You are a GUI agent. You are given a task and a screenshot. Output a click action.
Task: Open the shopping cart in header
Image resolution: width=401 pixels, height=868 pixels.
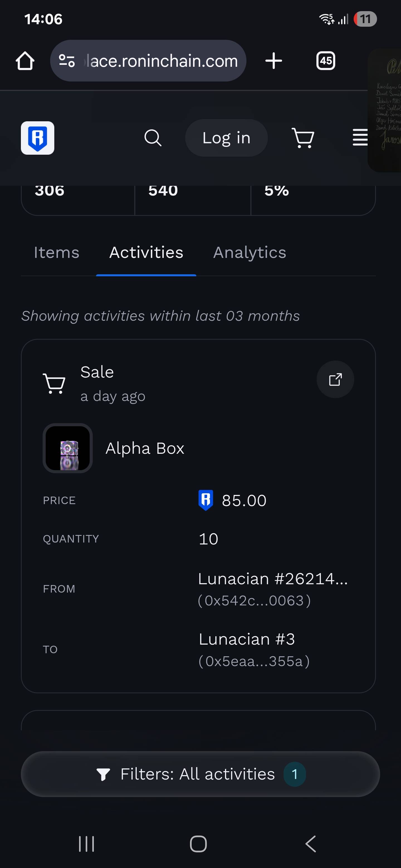303,138
